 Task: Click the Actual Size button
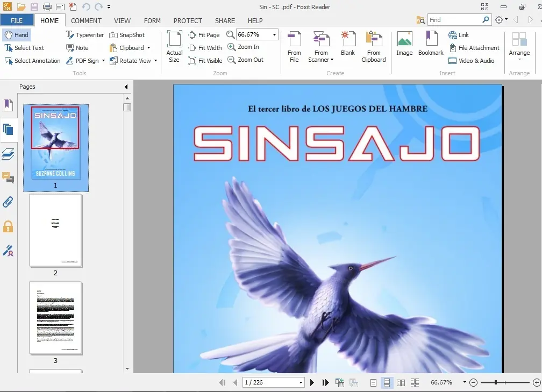coord(174,46)
